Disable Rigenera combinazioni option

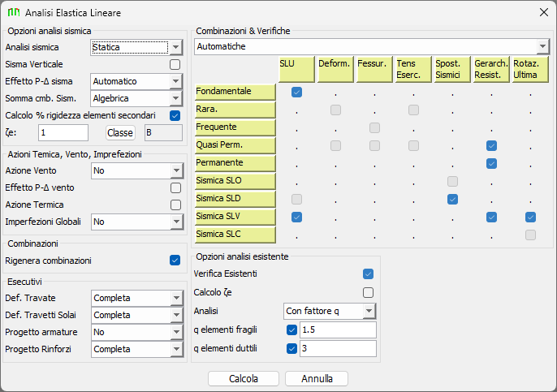click(x=175, y=261)
